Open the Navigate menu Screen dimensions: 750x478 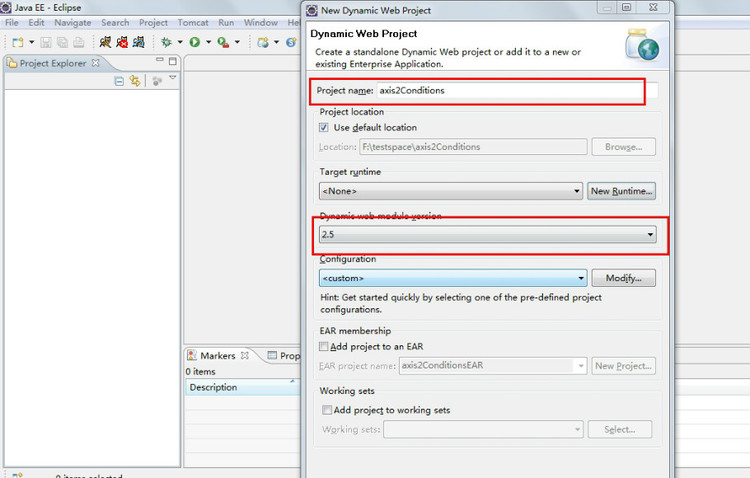click(x=73, y=22)
